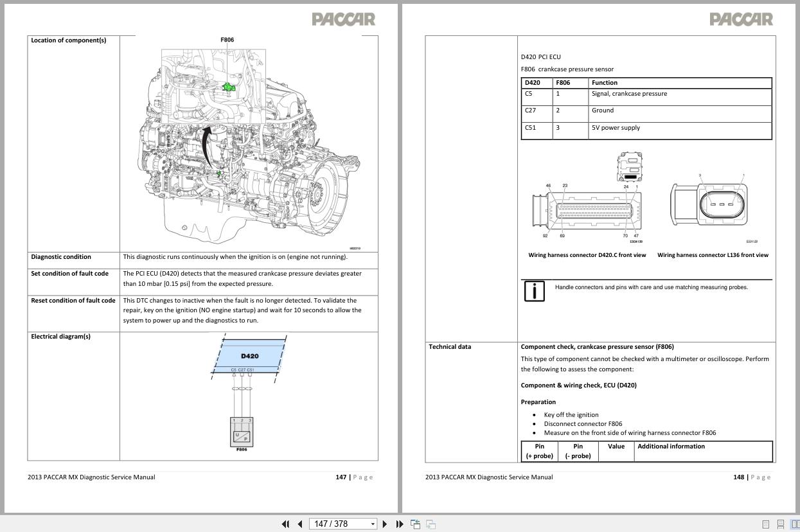Click the F806 engine location illustration
The width and height of the screenshot is (800, 532).
[x=249, y=148]
